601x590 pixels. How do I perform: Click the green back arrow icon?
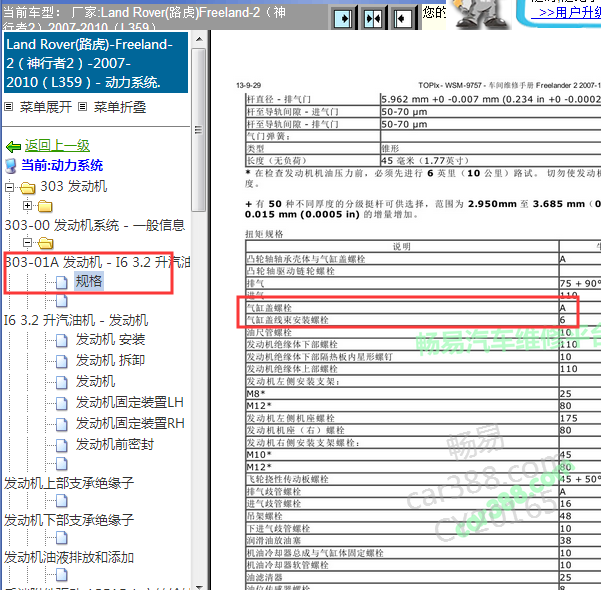tap(13, 146)
